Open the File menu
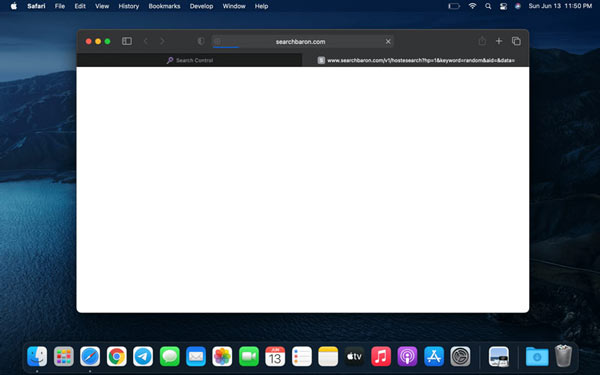This screenshot has height=375, width=600. [x=60, y=6]
